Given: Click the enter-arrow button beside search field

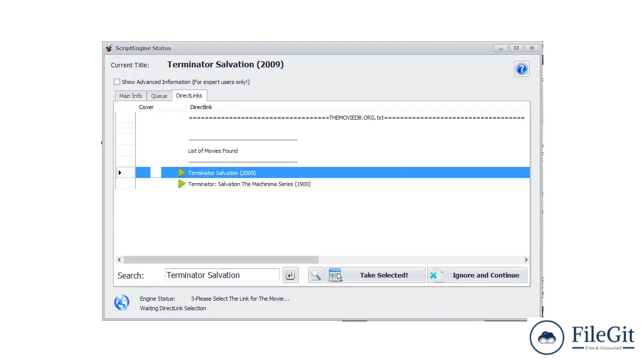Looking at the screenshot, I should [x=290, y=275].
